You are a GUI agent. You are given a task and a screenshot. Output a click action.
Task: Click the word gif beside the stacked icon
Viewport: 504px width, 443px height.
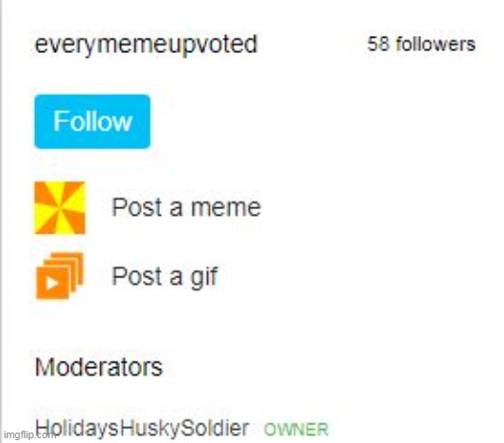point(205,277)
